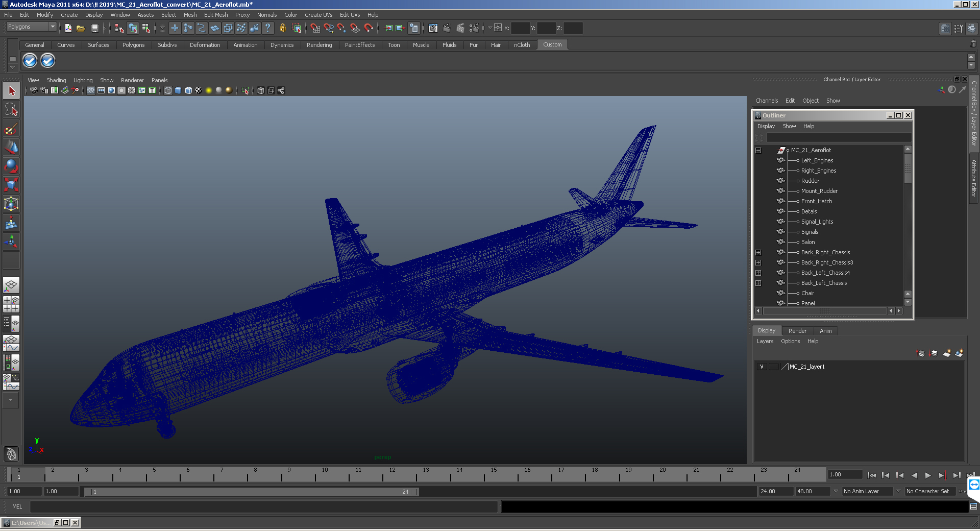Select Signal_Lights in the Outliner

[817, 222]
